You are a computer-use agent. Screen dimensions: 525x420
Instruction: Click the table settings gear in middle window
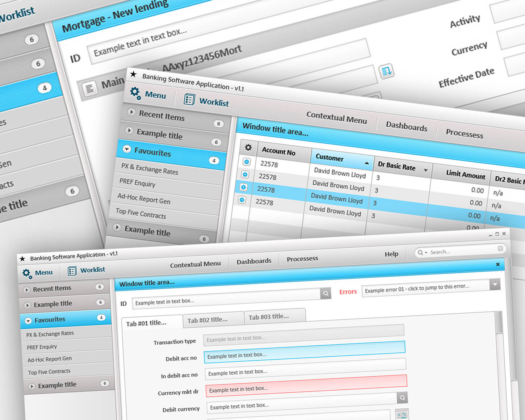248,147
